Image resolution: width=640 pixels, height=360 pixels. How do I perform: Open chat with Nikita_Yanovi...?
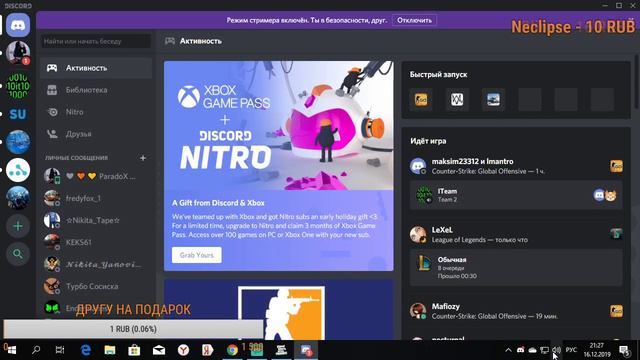[x=96, y=264]
